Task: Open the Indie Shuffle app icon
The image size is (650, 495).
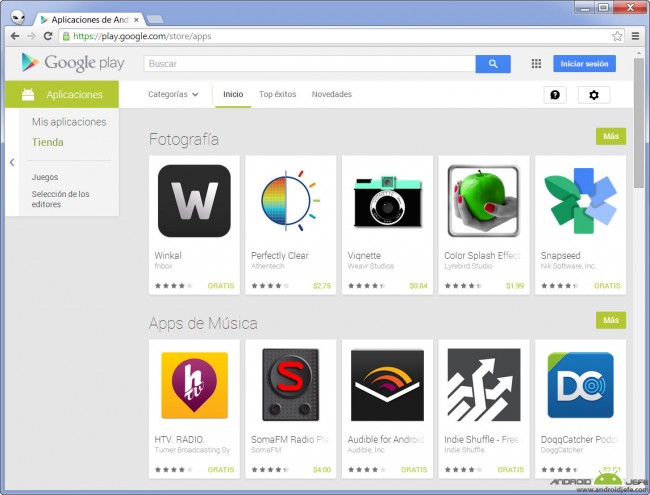Action: (x=484, y=385)
